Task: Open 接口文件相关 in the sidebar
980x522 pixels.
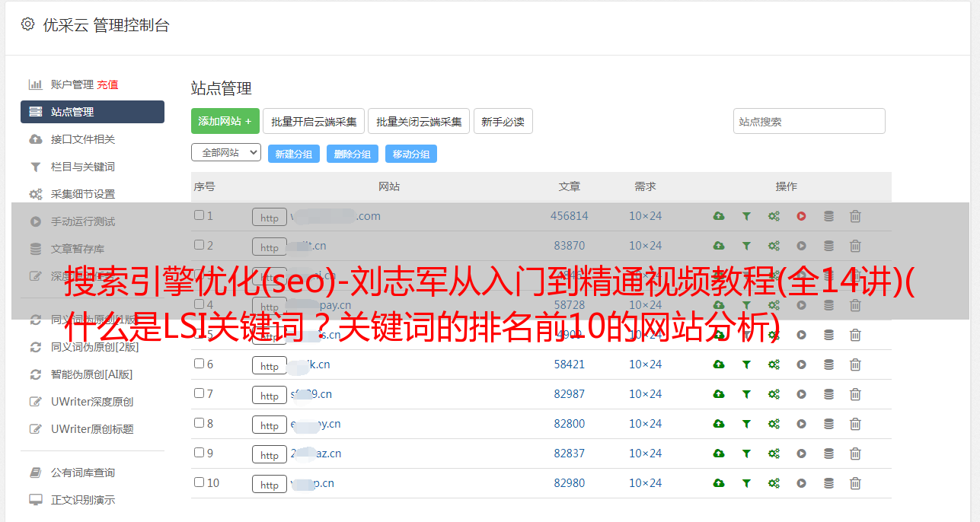Action: (83, 139)
